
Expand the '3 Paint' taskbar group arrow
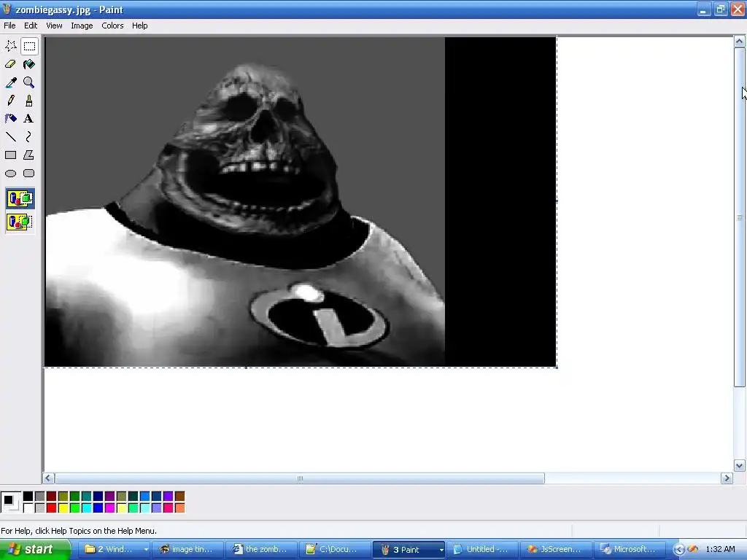click(441, 550)
